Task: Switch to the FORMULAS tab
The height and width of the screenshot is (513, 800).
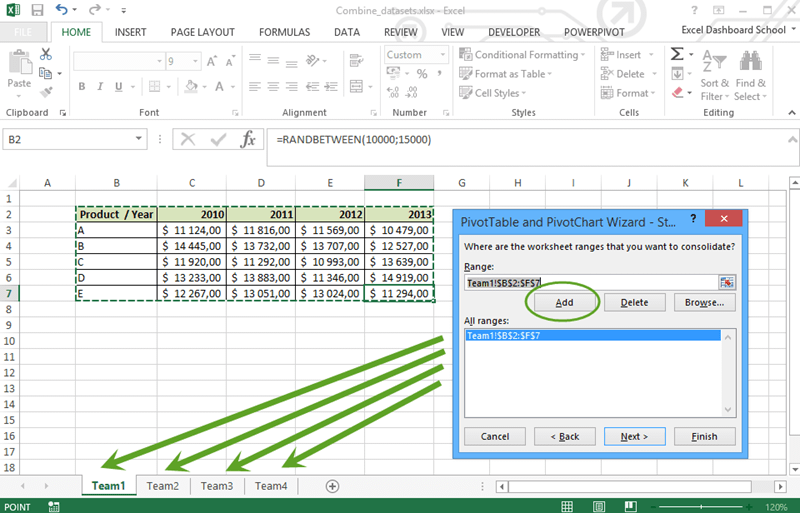Action: click(x=284, y=32)
